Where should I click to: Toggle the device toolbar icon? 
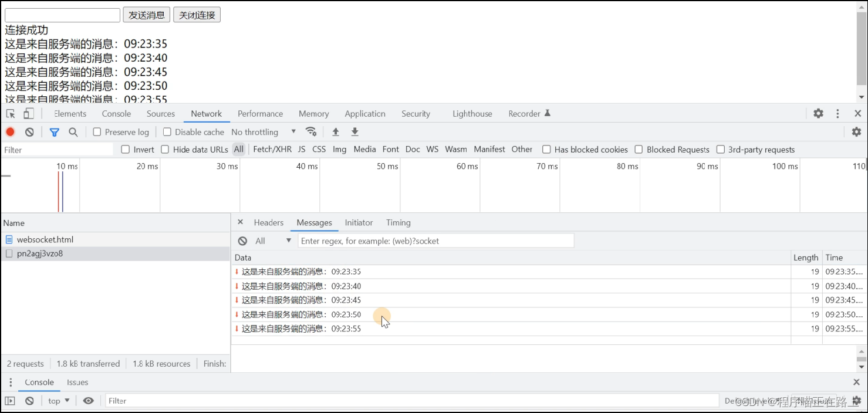[x=29, y=114]
